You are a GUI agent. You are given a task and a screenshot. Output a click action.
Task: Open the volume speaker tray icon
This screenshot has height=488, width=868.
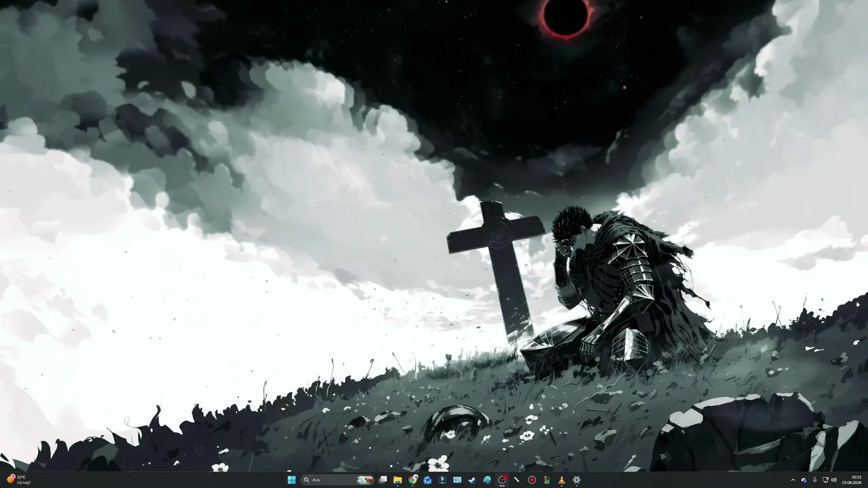coord(833,480)
